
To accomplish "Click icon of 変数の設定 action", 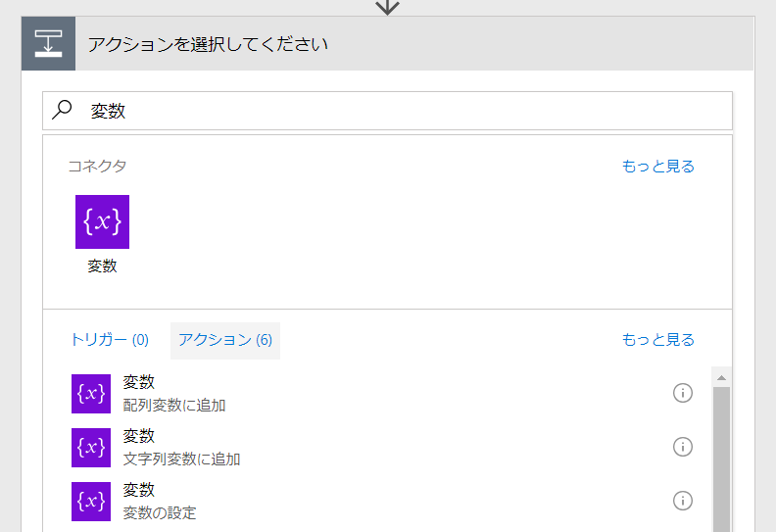I will pos(91,502).
